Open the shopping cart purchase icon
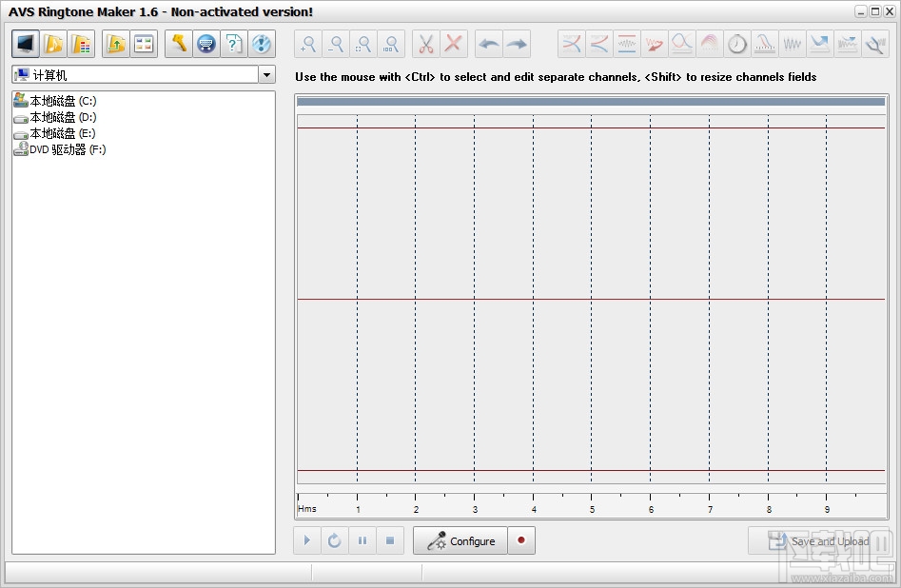The height and width of the screenshot is (588, 901). pos(206,44)
